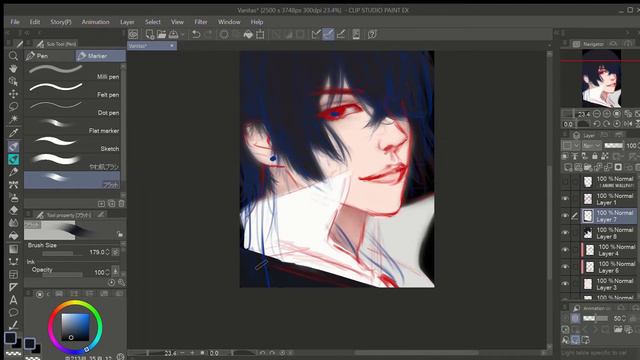Open the help support icon
This screenshot has width=640, height=360.
(372, 34)
